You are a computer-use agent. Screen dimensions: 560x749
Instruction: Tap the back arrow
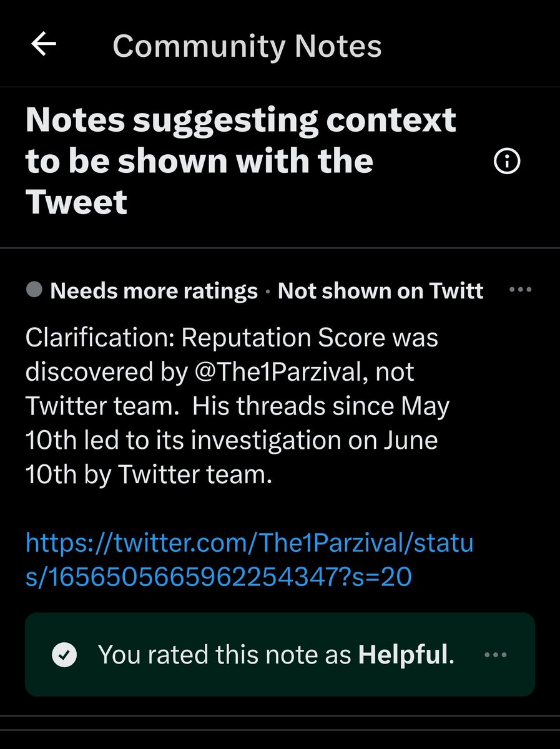(x=44, y=45)
